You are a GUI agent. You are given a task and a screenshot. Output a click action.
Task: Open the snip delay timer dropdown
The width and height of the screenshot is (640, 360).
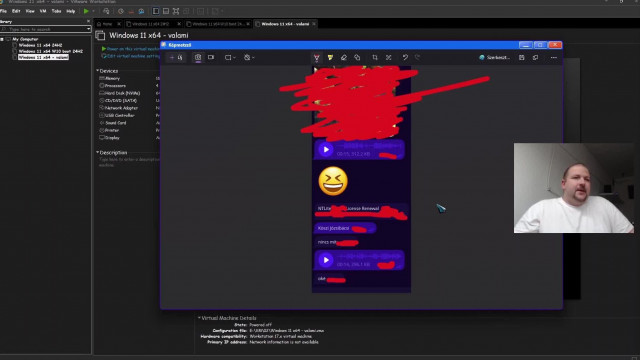(x=249, y=58)
